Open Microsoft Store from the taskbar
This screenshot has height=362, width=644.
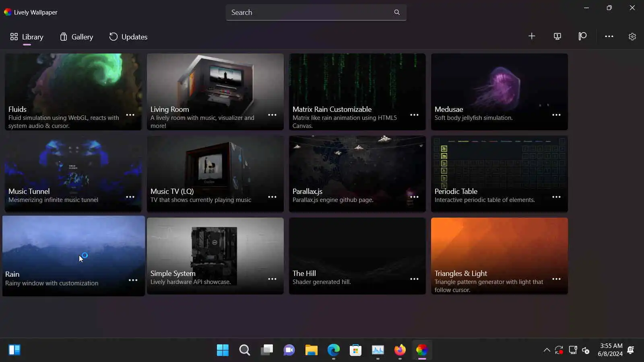[x=355, y=350]
